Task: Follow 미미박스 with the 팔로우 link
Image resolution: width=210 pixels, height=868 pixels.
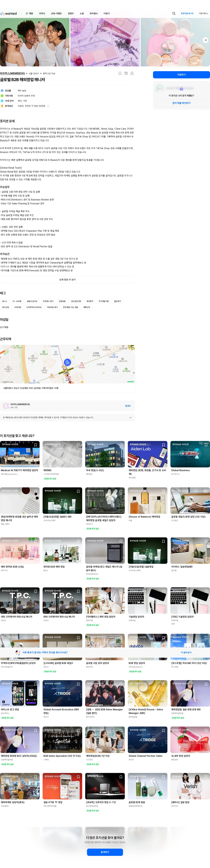Action: 128,406
